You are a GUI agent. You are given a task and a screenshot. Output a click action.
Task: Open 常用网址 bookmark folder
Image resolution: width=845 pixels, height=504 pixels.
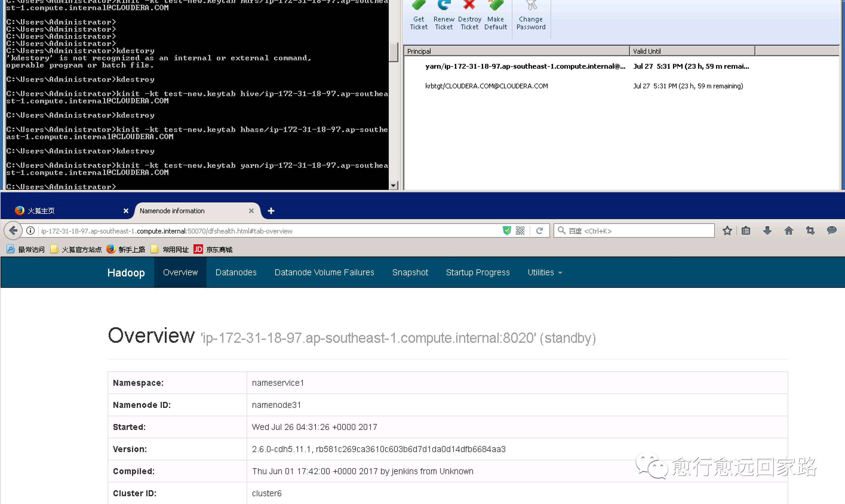point(170,249)
